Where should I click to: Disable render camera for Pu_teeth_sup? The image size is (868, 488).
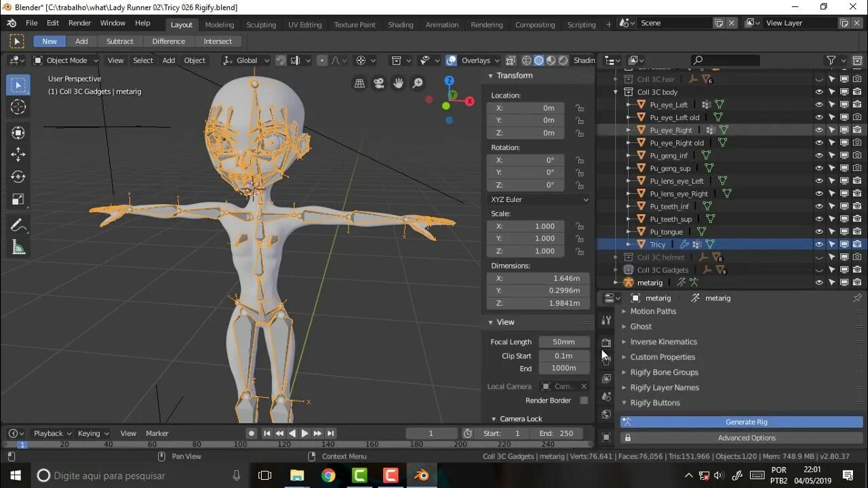pyautogui.click(x=857, y=219)
